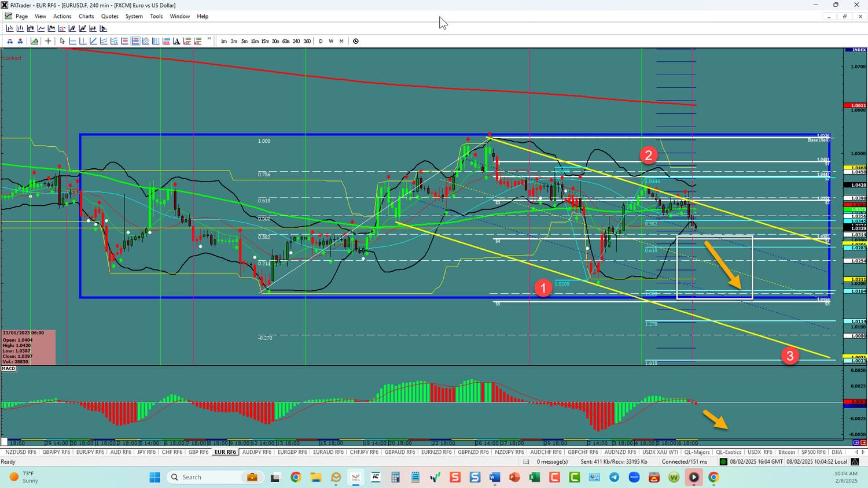Viewport: 868px width, 488px height.
Task: Select the crosshair cursor tool
Action: coord(48,41)
